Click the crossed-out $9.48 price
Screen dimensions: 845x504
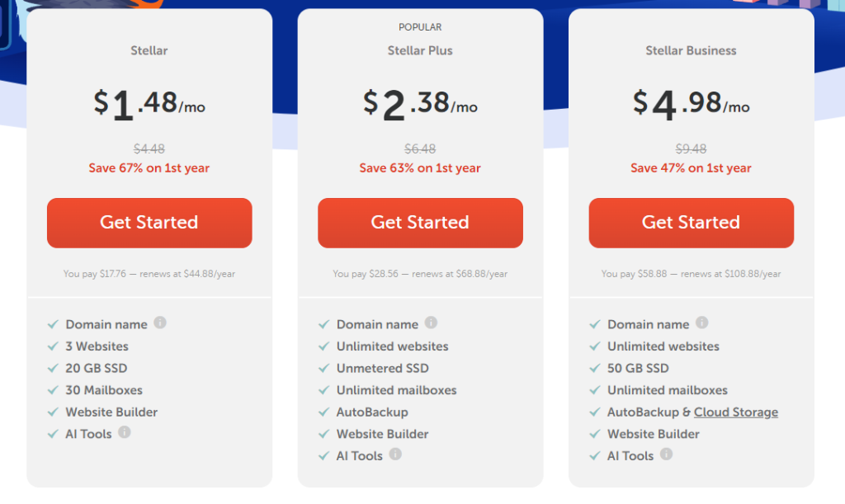click(x=691, y=149)
